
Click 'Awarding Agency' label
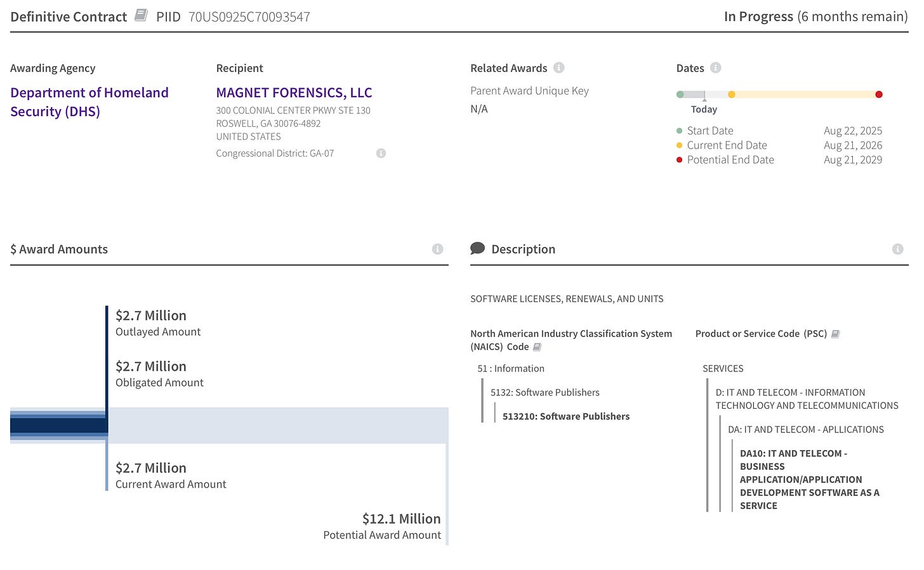click(53, 68)
